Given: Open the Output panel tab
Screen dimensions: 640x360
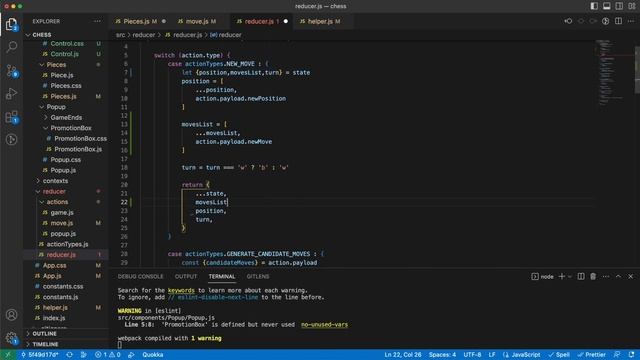Looking at the screenshot, I should tap(186, 276).
